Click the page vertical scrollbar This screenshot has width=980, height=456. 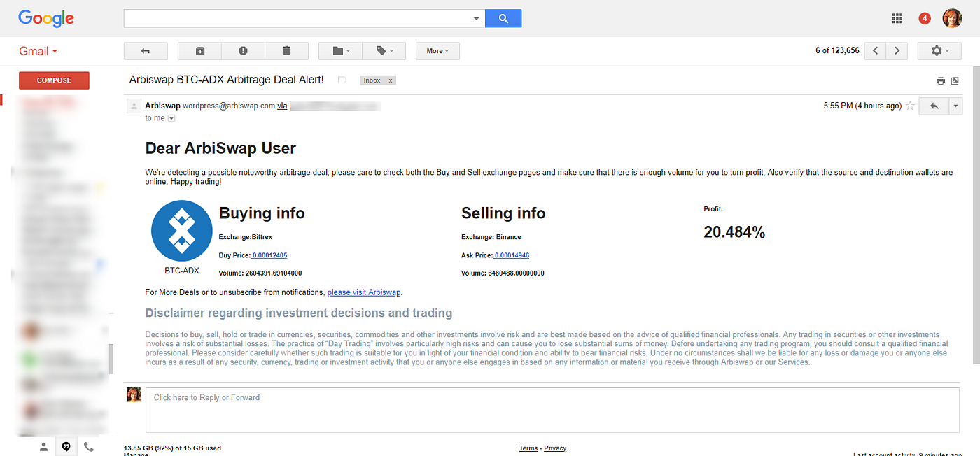point(976,216)
